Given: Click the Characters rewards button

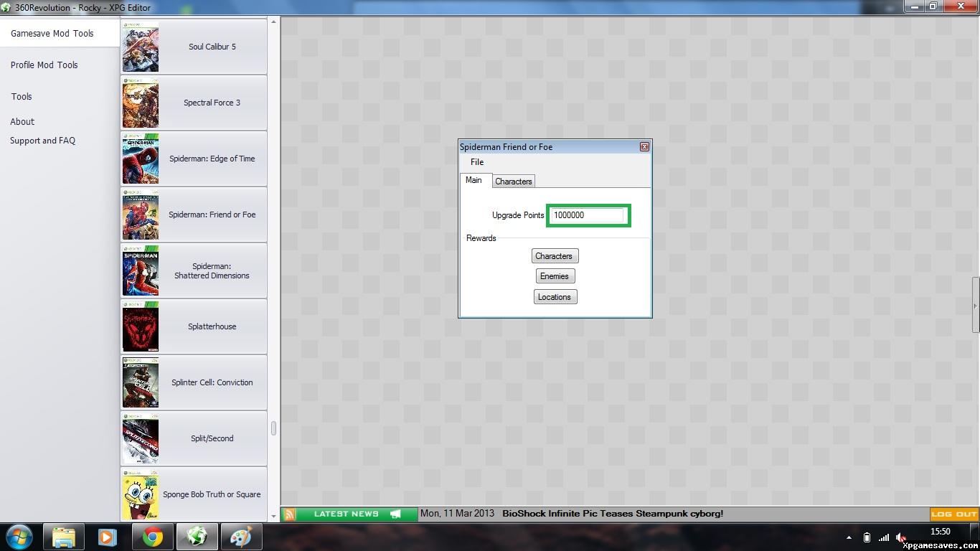Looking at the screenshot, I should (x=554, y=256).
